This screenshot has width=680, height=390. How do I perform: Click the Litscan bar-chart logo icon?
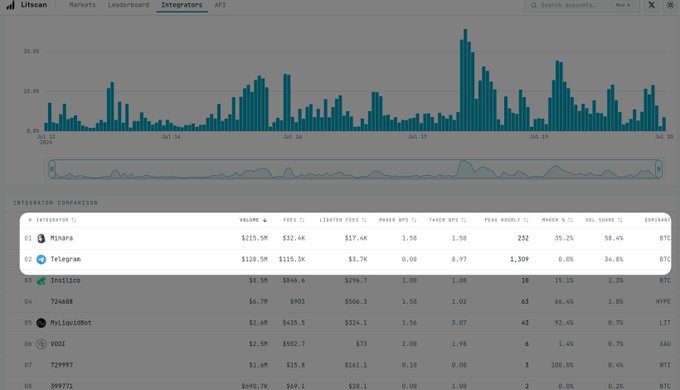pos(10,5)
